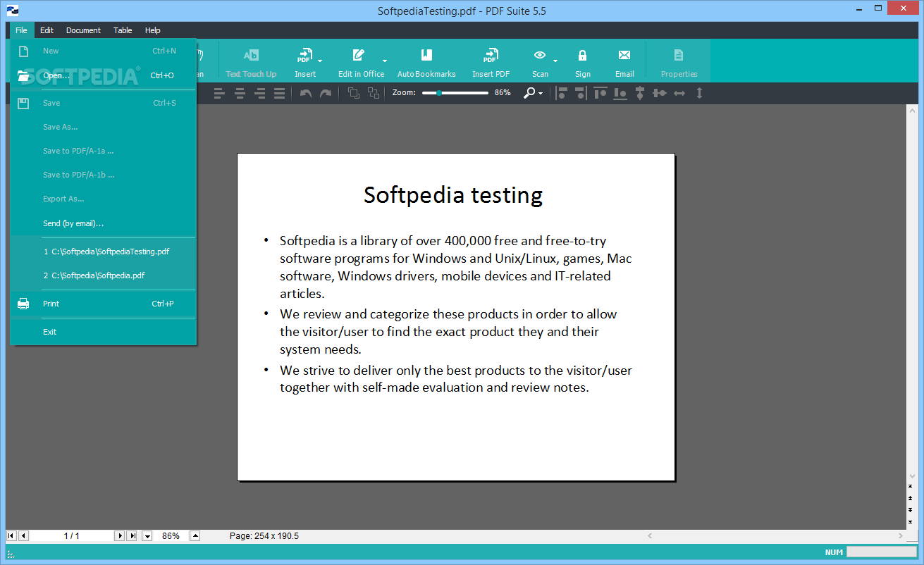Click the page number field 1 / 1

71,536
